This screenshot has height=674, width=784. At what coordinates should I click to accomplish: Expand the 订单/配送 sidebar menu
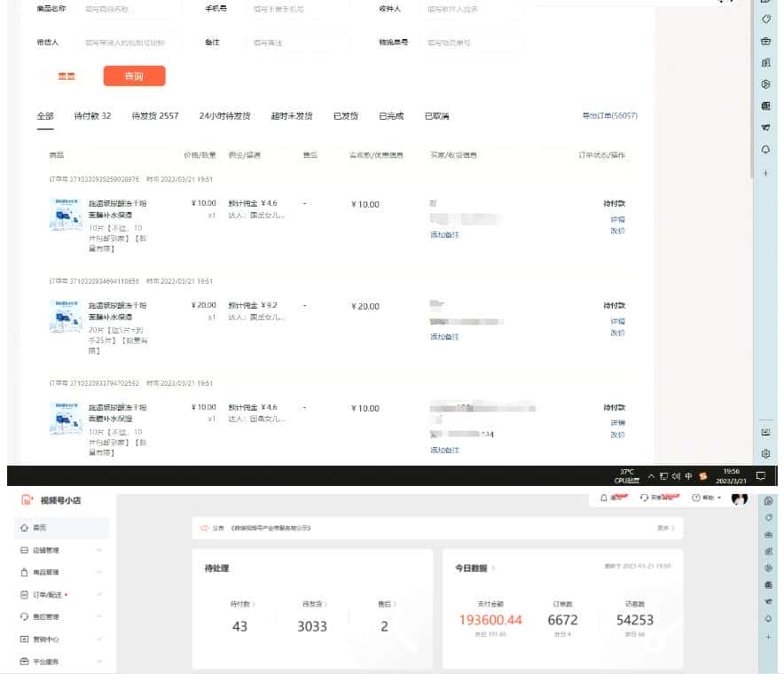pos(98,594)
